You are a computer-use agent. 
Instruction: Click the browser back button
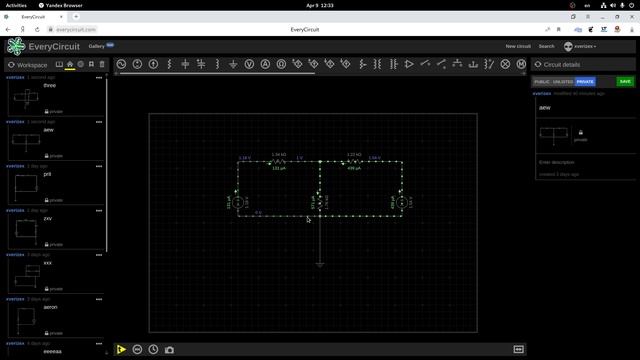8,29
